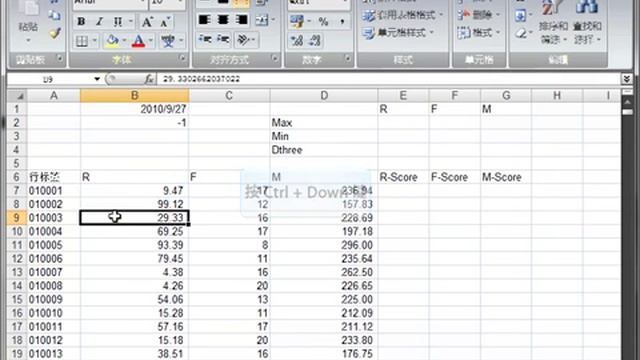Select the Dthree label cell
This screenshot has height=360, width=640.
(324, 150)
